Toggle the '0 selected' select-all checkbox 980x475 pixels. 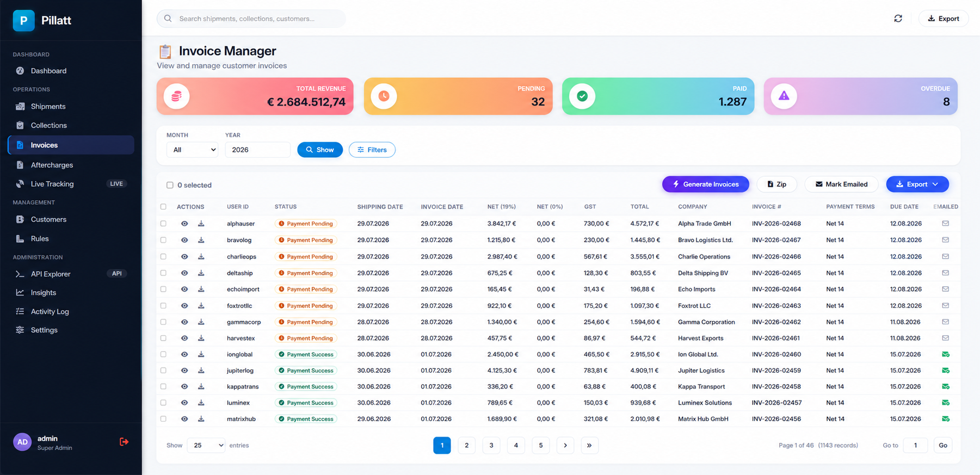pos(170,185)
